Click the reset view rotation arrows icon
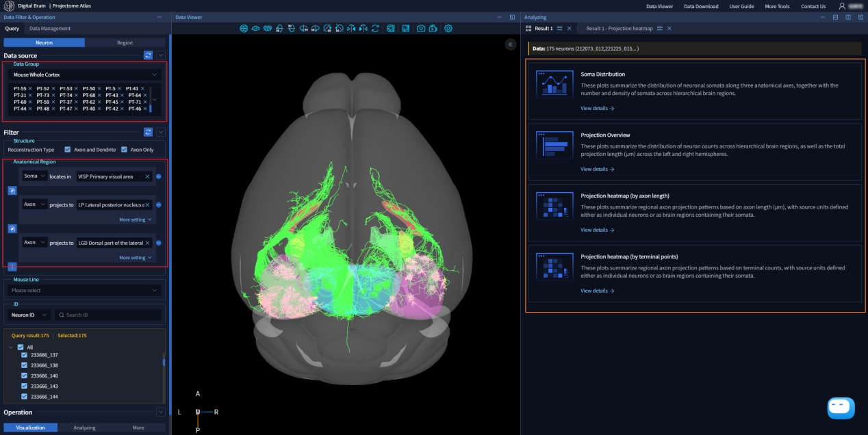Viewport: 868px width, 435px height. [x=375, y=29]
